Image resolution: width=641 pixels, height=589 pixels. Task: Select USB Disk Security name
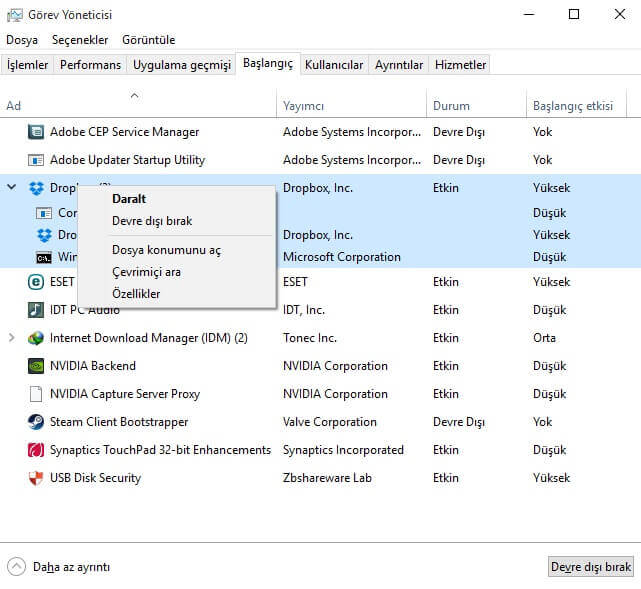coord(95,478)
